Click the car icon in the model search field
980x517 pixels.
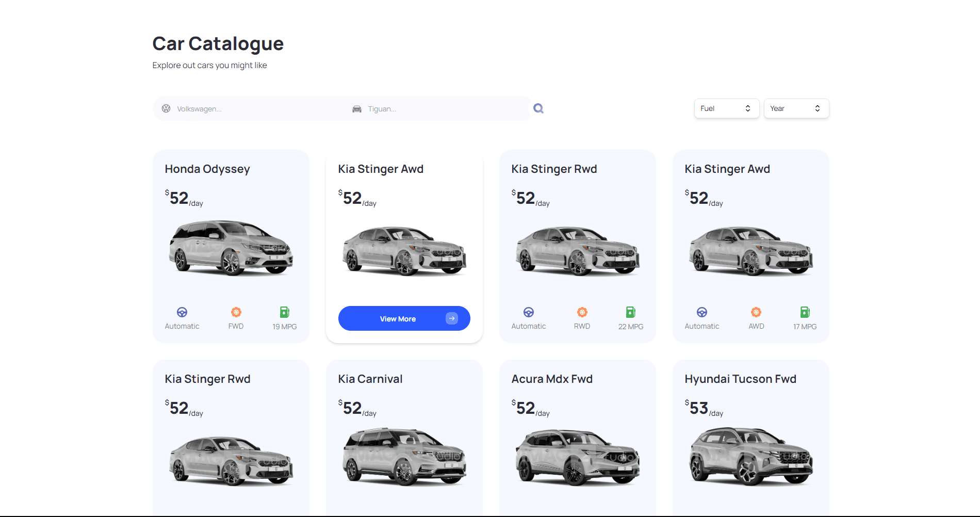click(x=356, y=108)
